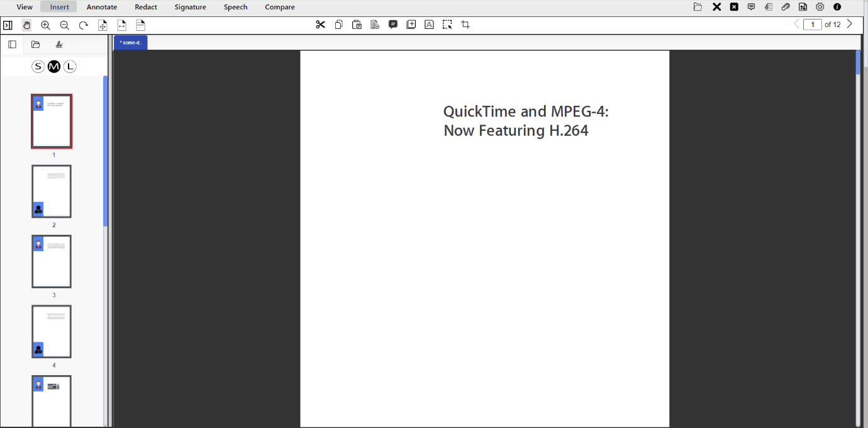This screenshot has width=868, height=428.
Task: Toggle the panel layout view in sidebar
Action: pos(12,44)
